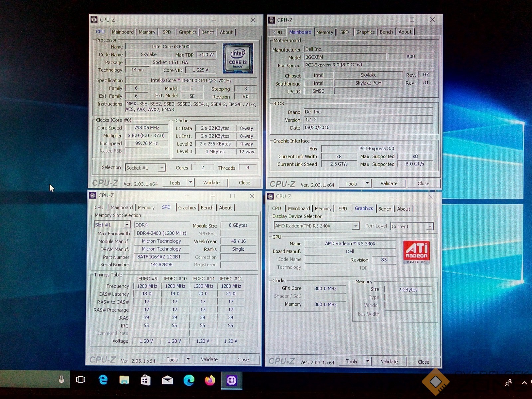Open Bench tab in the Graphics window
The image size is (532, 399).
pos(385,209)
